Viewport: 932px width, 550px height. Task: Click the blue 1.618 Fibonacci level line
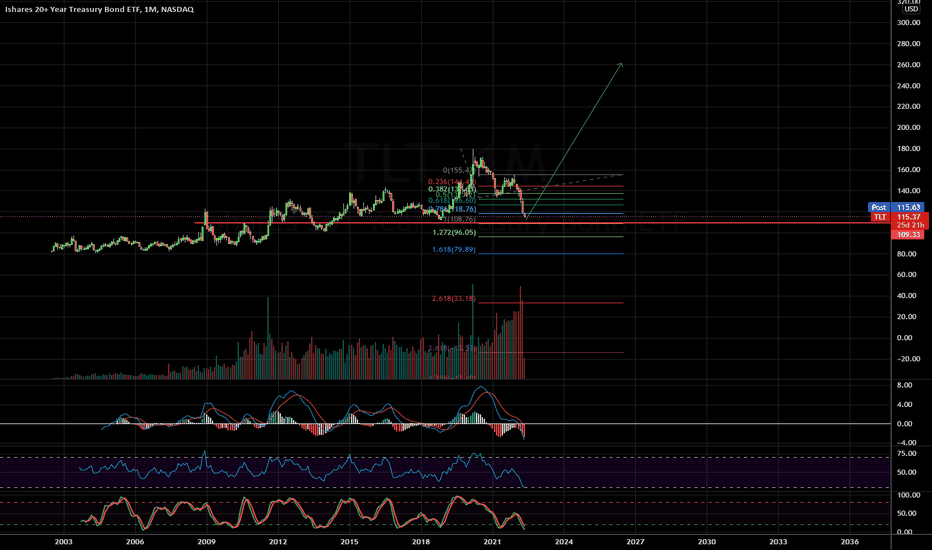[550, 254]
